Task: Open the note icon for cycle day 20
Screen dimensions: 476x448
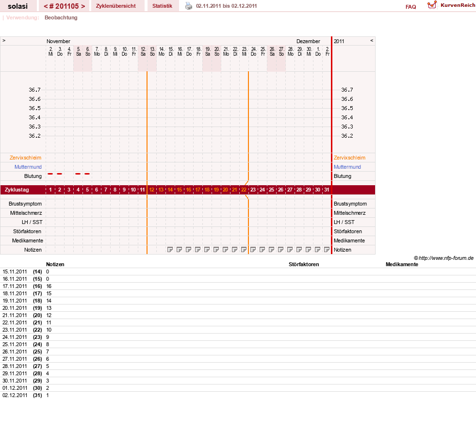Action: pyautogui.click(x=225, y=250)
